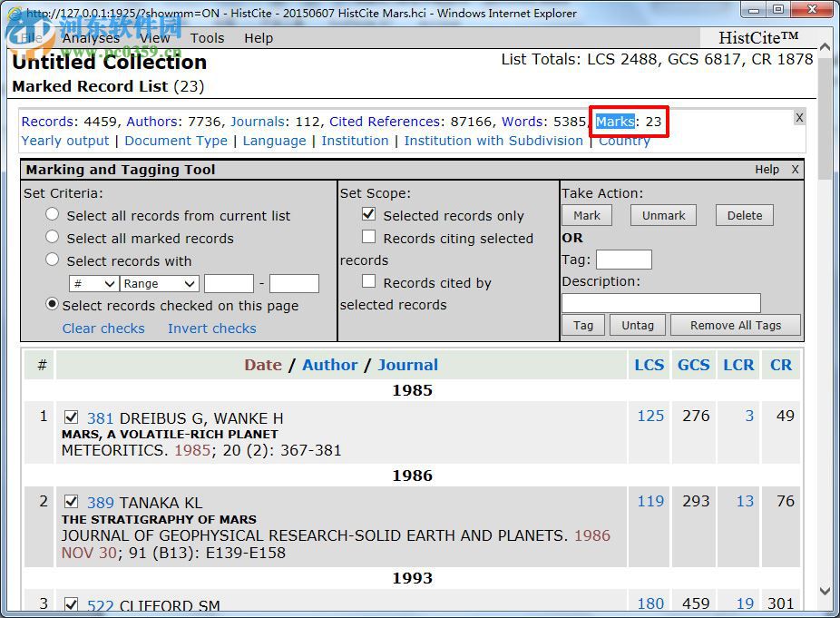Uncheck record 522 CLIFFORD SM checkbox
This screenshot has height=618, width=840.
(x=72, y=604)
